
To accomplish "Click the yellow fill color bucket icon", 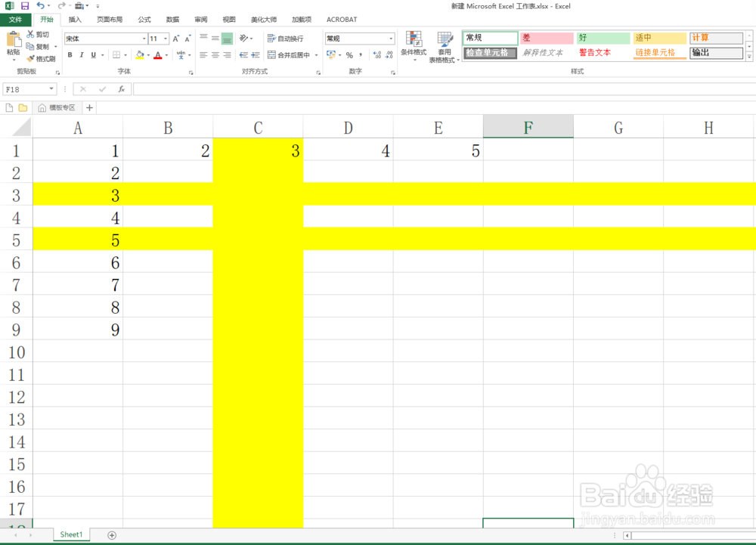I will point(140,55).
